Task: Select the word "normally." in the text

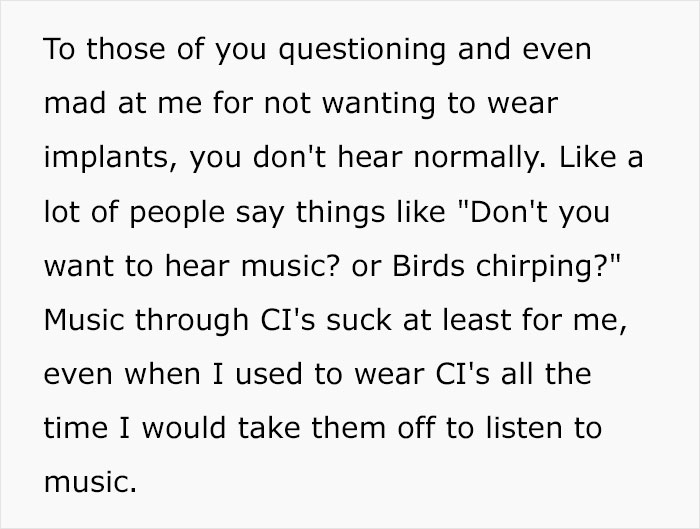Action: point(480,158)
